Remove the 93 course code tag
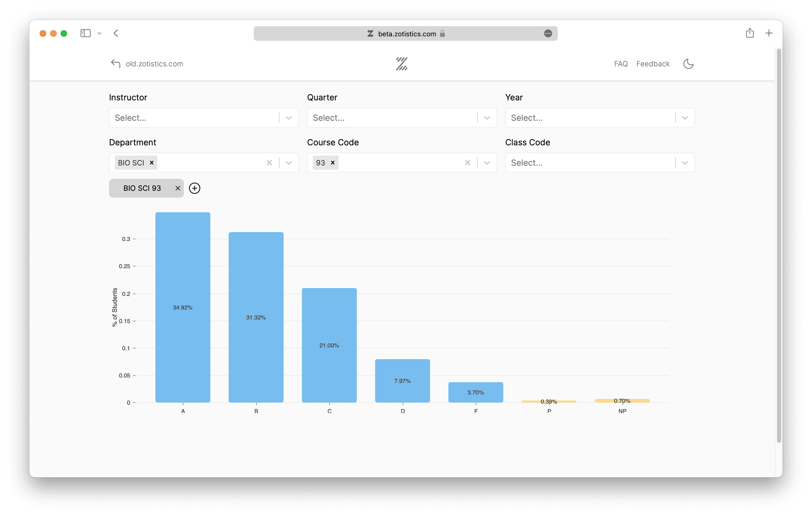 pos(333,162)
